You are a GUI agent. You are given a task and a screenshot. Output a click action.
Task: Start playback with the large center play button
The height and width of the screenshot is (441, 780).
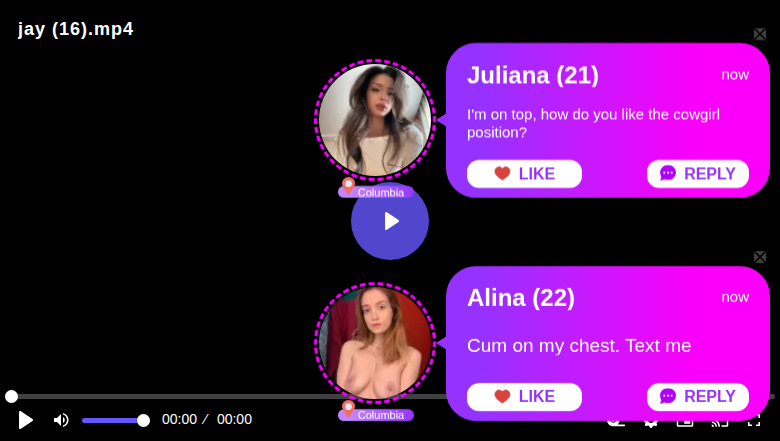tap(390, 221)
